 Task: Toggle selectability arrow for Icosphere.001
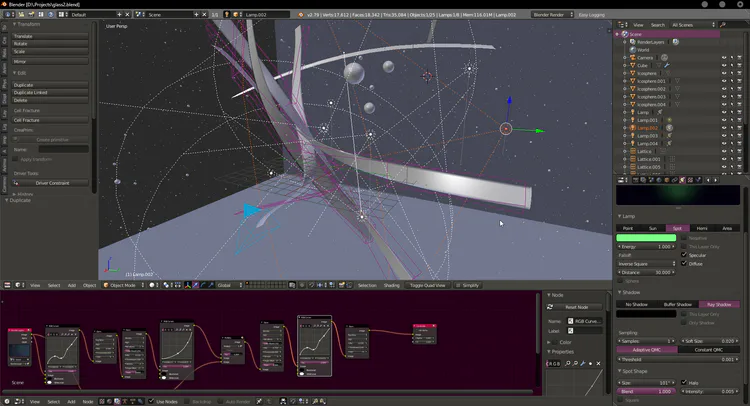[732, 81]
